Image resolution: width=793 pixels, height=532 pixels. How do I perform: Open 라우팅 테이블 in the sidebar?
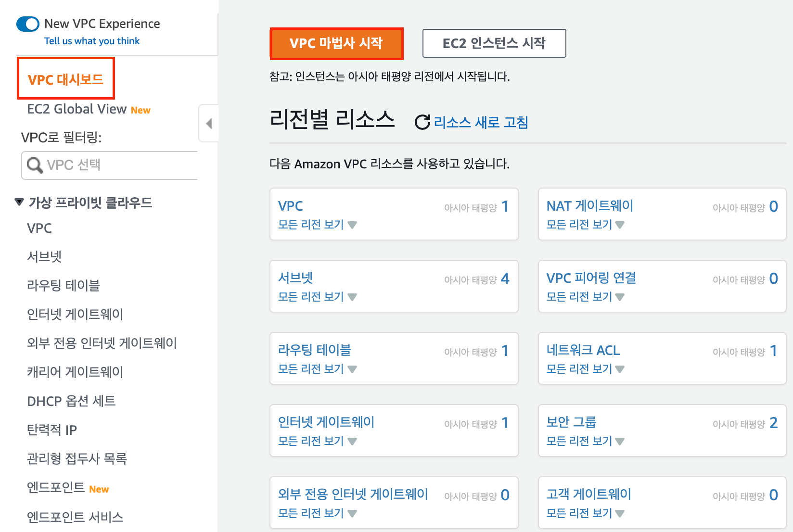[x=64, y=285]
